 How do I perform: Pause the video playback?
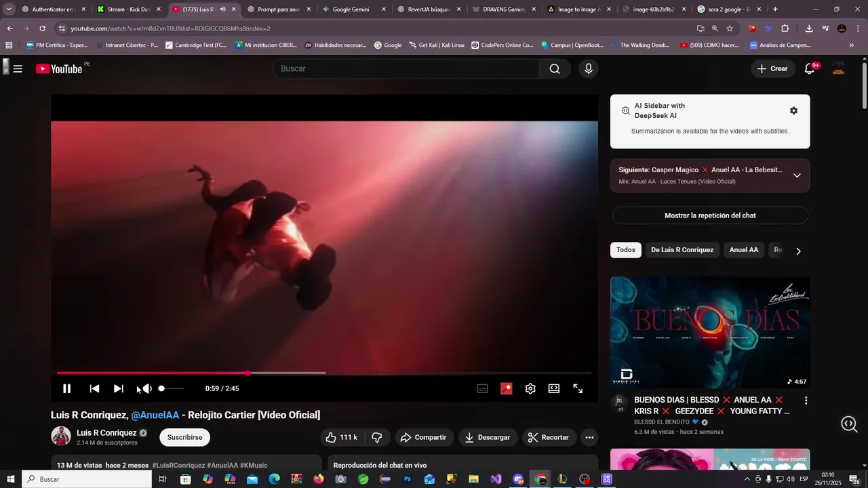(67, 388)
